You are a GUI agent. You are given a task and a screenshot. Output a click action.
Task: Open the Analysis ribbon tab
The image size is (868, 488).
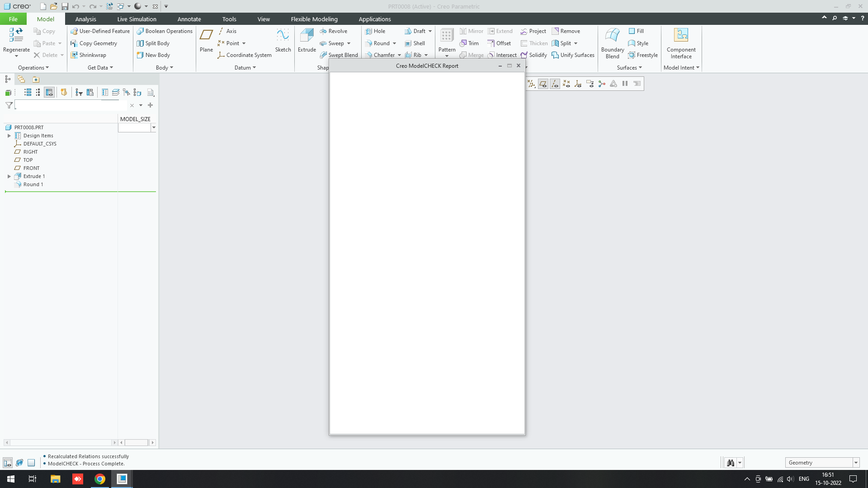[86, 19]
